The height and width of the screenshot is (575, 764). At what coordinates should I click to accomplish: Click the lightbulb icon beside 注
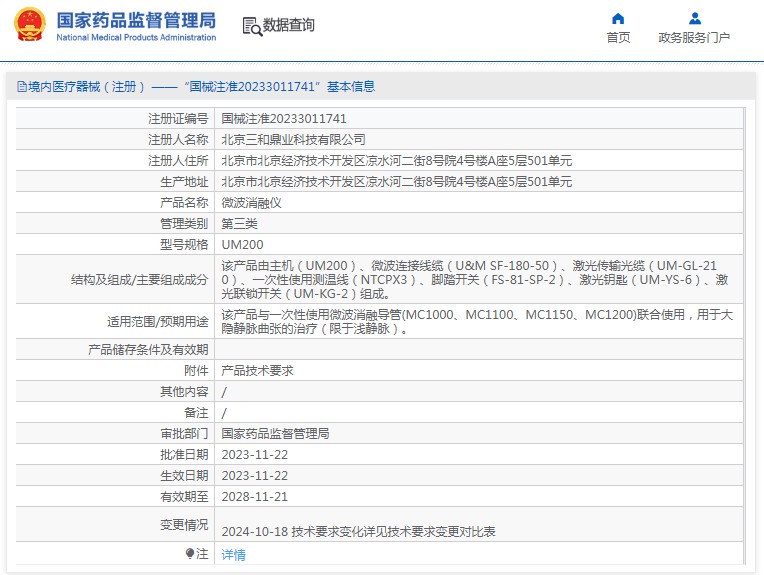(190, 553)
